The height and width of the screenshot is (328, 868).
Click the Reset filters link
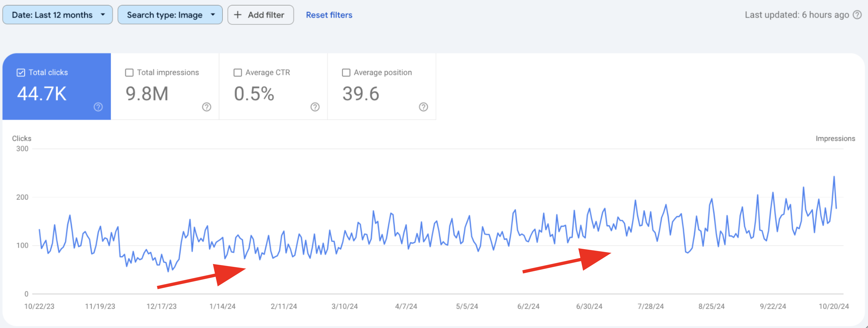tap(329, 15)
